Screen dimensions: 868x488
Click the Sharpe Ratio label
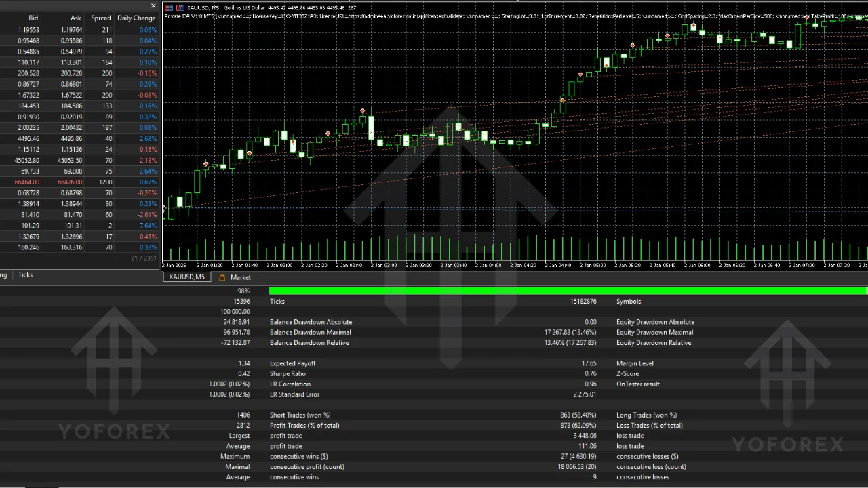[x=288, y=373]
